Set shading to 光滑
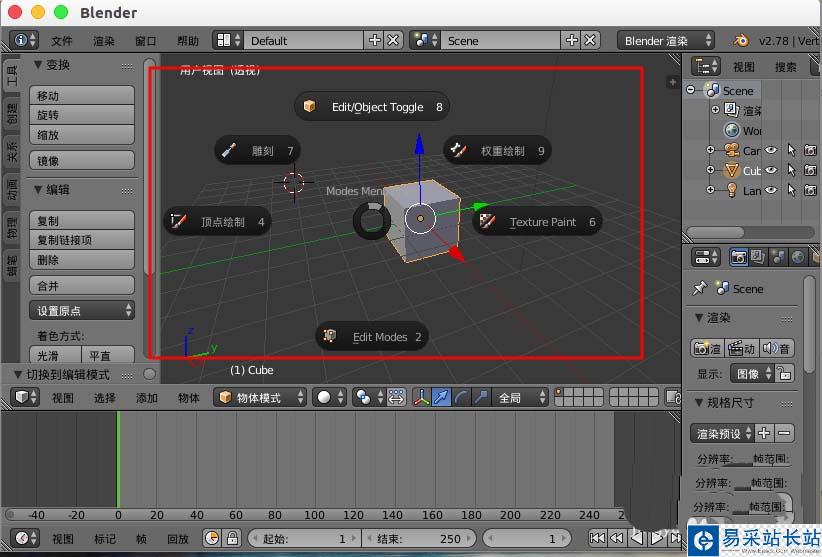Screen dimensions: 822x557 click(56, 355)
